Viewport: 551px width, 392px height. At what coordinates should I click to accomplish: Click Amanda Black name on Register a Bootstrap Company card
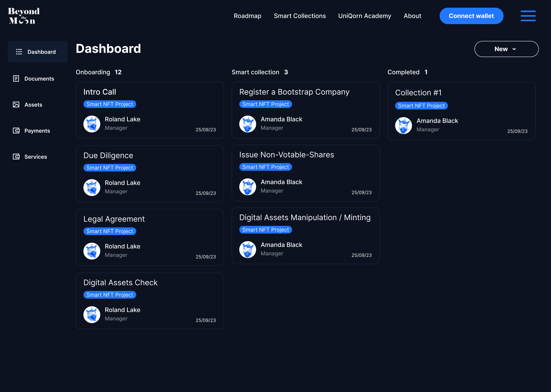pos(281,119)
